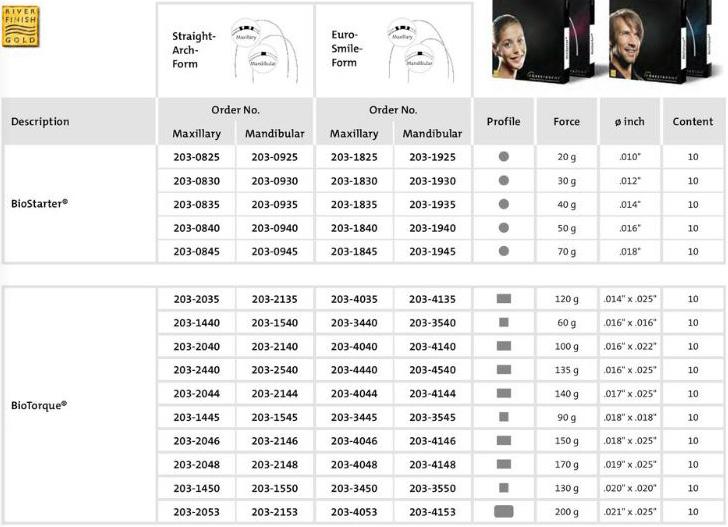Click the 20 g force value
The height and width of the screenshot is (527, 728).
[x=566, y=157]
